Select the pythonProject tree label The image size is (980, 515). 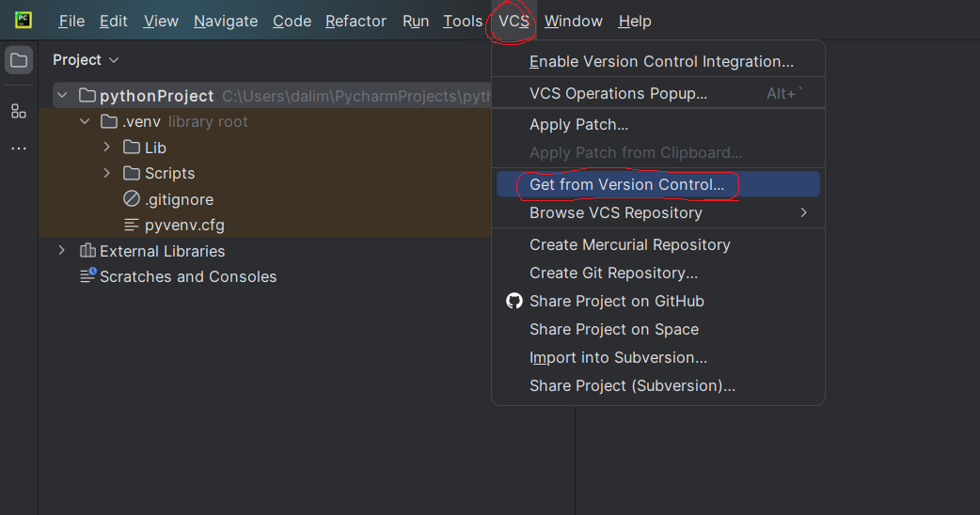pyautogui.click(x=157, y=96)
